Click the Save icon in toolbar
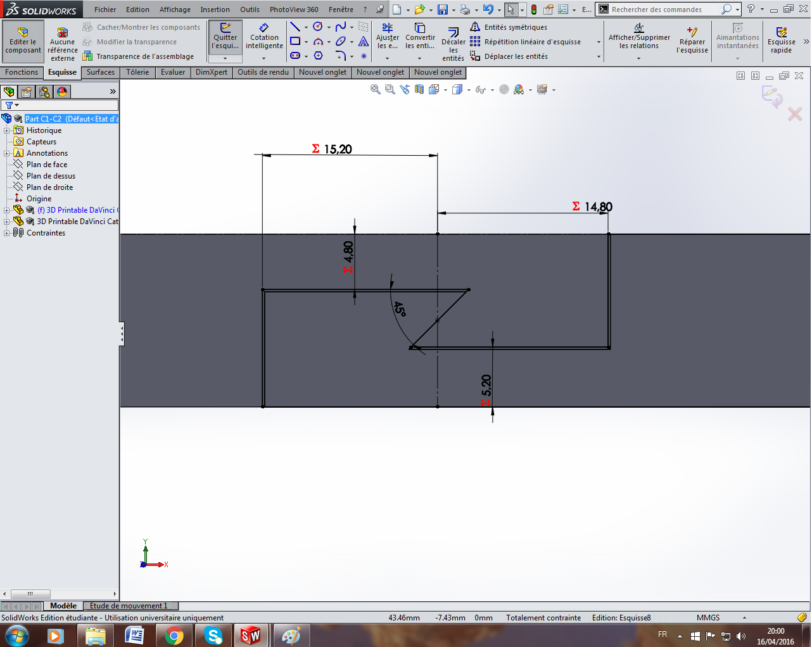This screenshot has width=812, height=647. 443,9
